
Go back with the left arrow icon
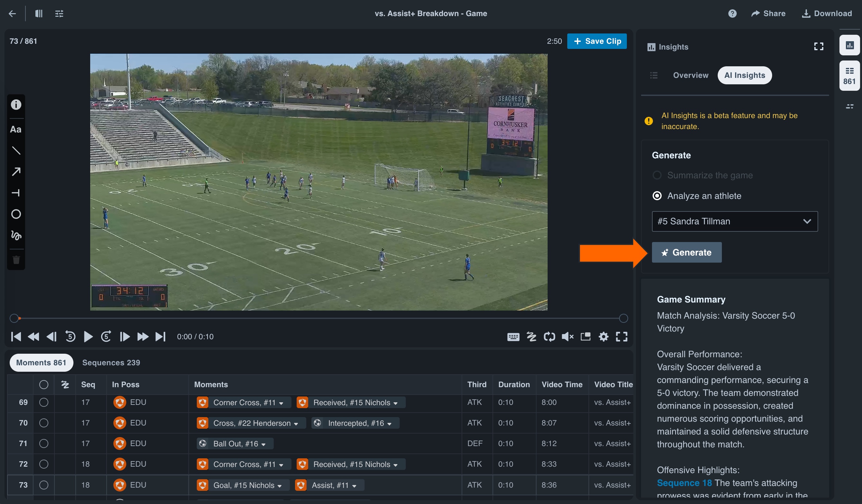point(12,14)
